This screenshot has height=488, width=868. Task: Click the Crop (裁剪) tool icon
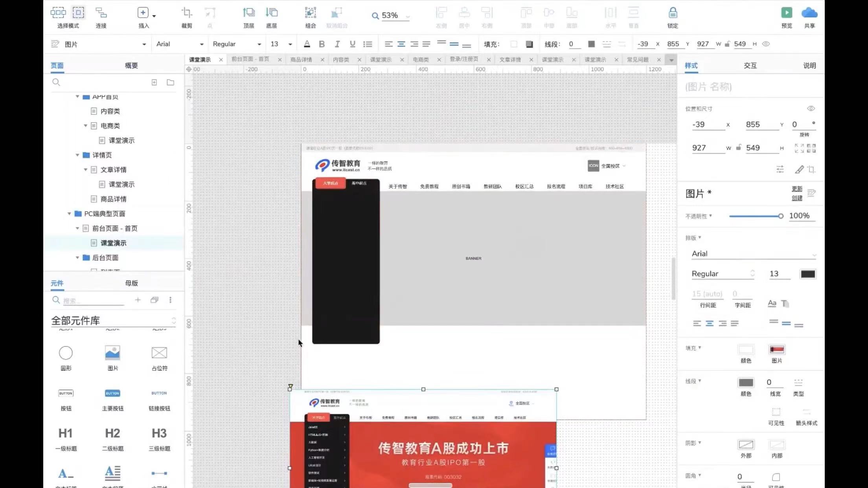point(187,13)
